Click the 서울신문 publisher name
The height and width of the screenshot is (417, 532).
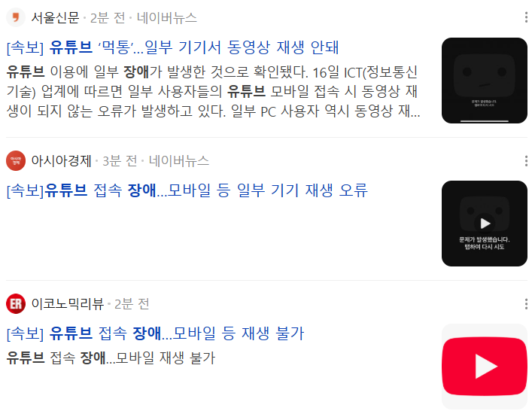point(55,17)
